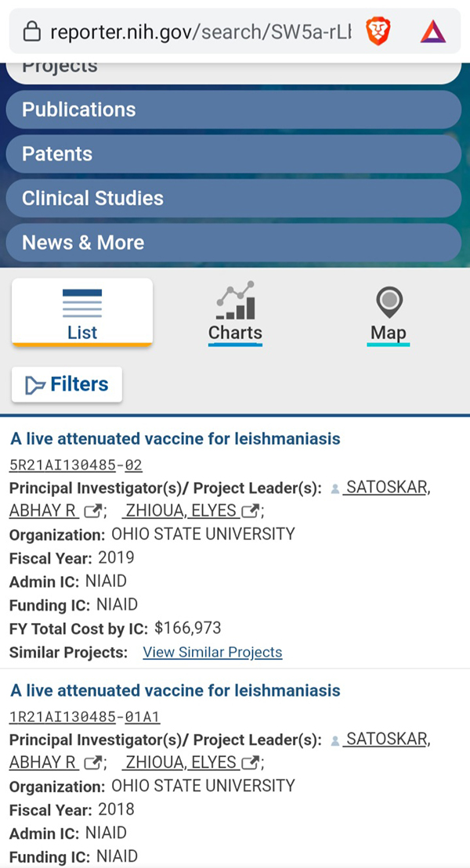Screen dimensions: 470x868
Task: Expand the Filters panel
Action: (67, 384)
